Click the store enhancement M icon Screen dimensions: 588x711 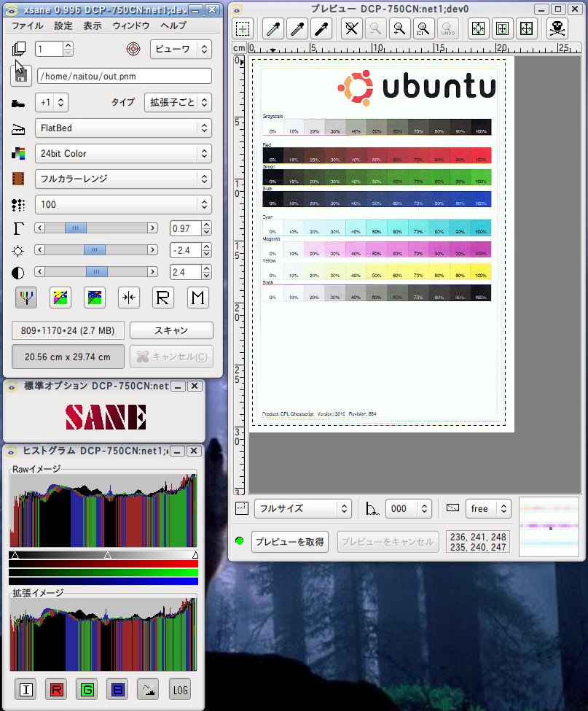click(197, 298)
